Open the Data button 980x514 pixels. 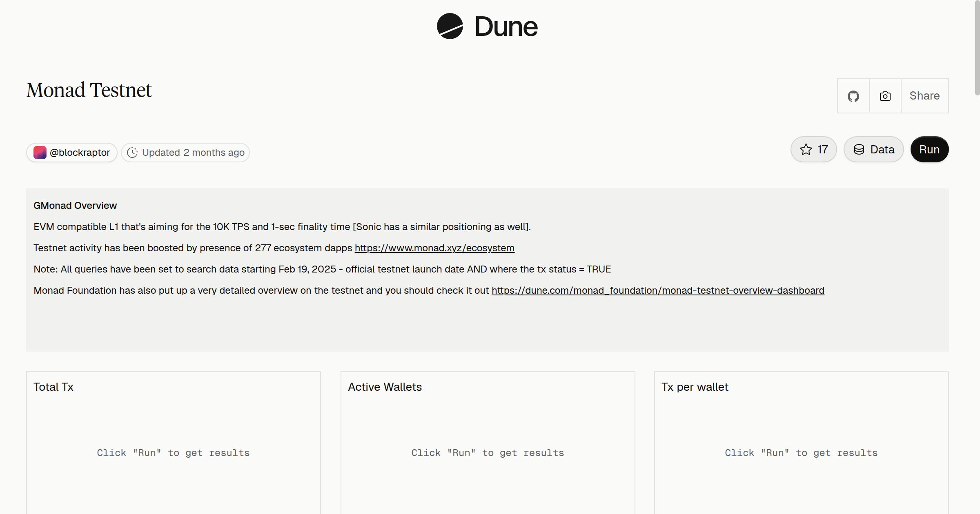(x=873, y=149)
